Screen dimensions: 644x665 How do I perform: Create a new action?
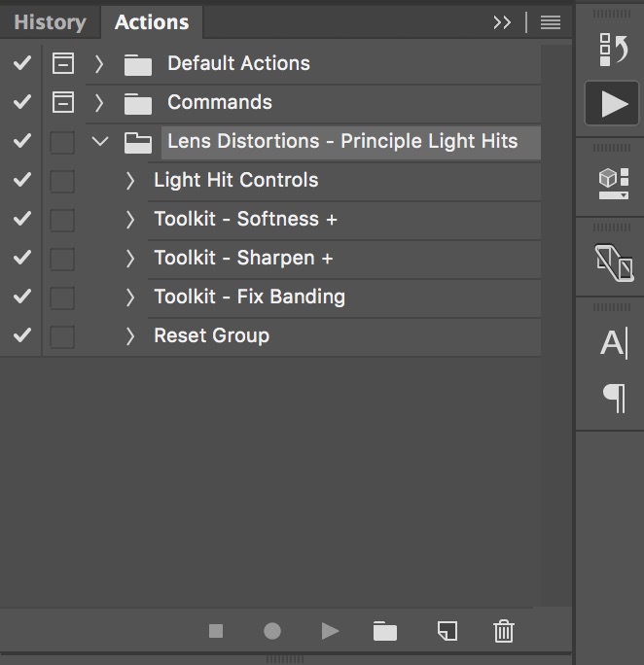click(447, 631)
